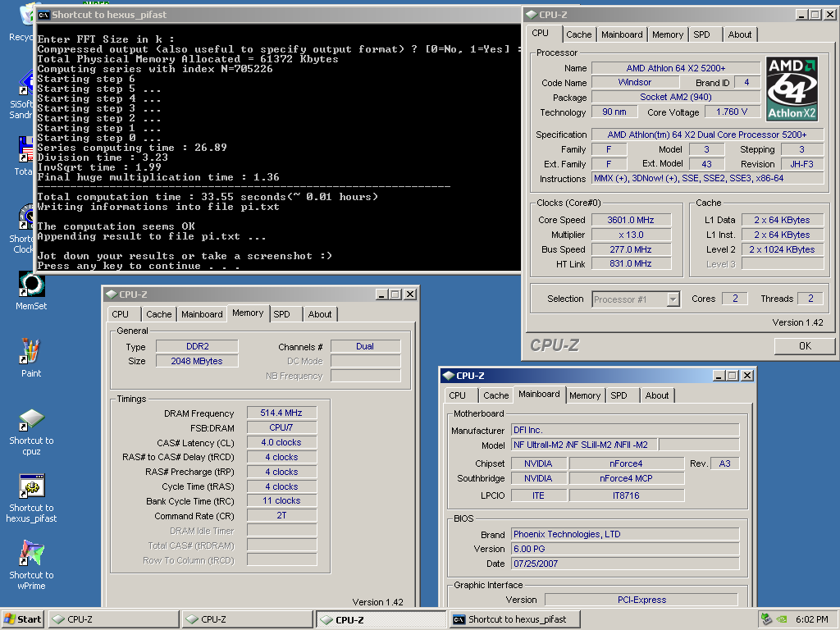Open the MemSet desktop shortcut
The height and width of the screenshot is (630, 840).
click(x=31, y=291)
